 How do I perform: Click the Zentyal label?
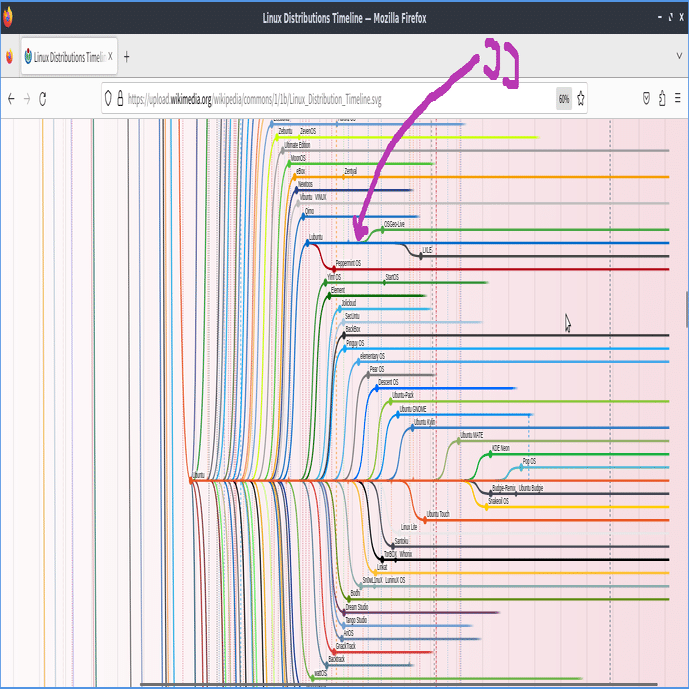[x=351, y=171]
